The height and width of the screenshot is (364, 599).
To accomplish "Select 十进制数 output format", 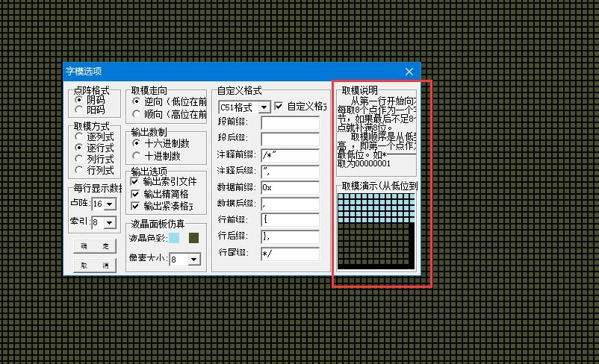I will [x=136, y=156].
